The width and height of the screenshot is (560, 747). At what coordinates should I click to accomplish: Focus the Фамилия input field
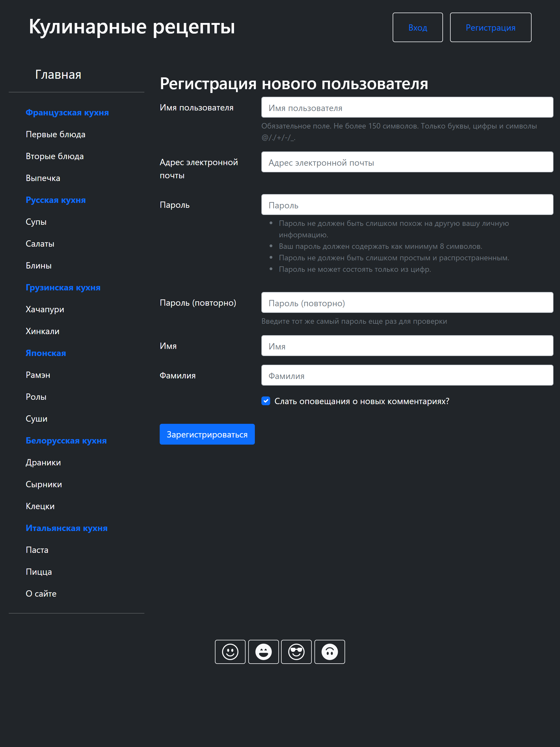click(407, 375)
